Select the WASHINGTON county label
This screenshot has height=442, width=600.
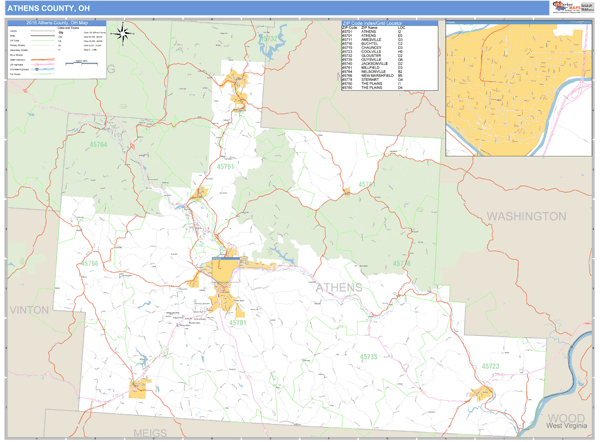tap(526, 216)
